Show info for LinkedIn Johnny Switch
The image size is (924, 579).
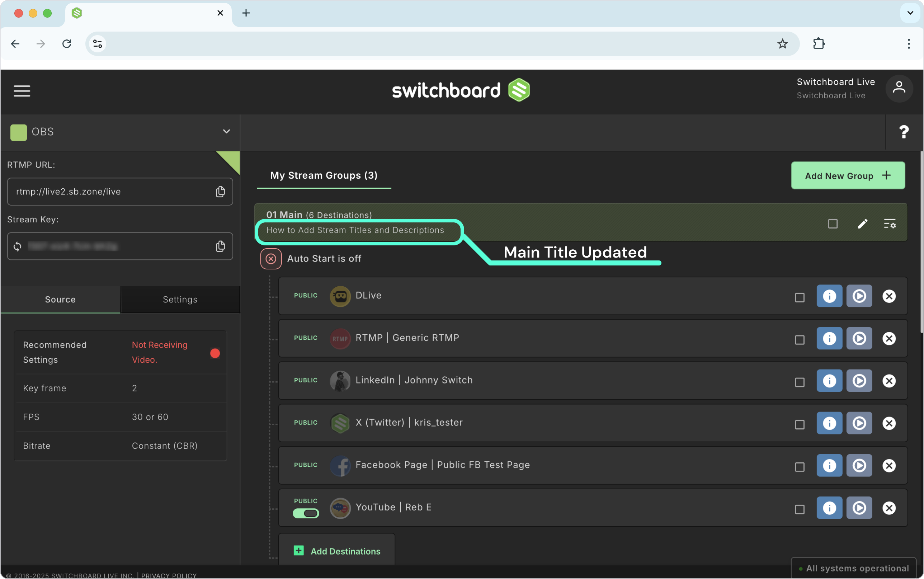pyautogui.click(x=829, y=381)
